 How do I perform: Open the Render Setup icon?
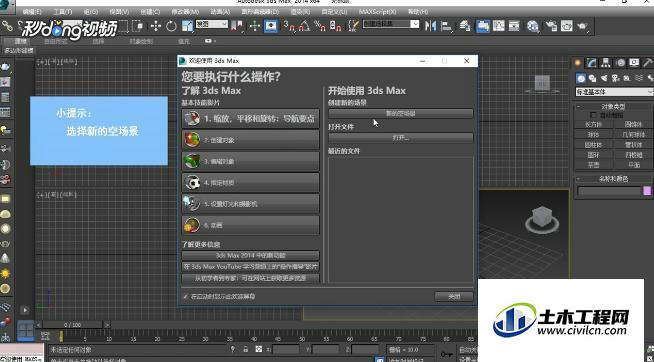551,26
